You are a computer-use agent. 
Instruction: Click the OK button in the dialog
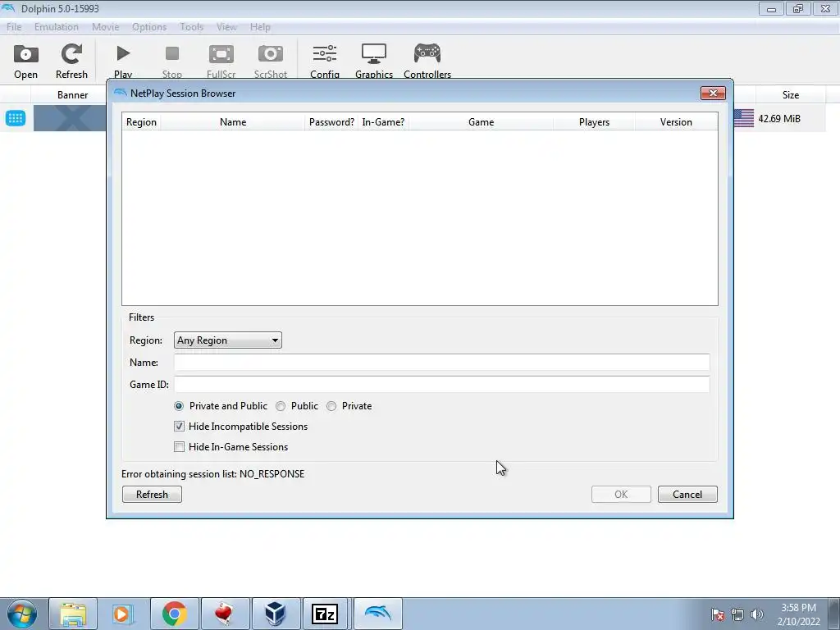click(621, 495)
